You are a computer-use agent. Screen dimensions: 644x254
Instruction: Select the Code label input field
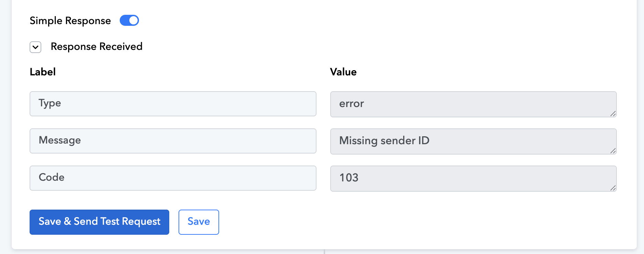(x=173, y=178)
